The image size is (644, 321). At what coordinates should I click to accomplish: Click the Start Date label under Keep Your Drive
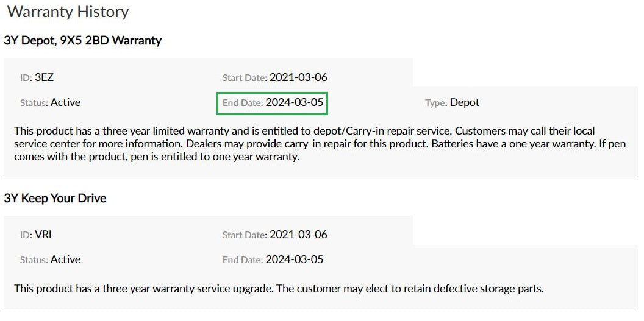coord(245,235)
